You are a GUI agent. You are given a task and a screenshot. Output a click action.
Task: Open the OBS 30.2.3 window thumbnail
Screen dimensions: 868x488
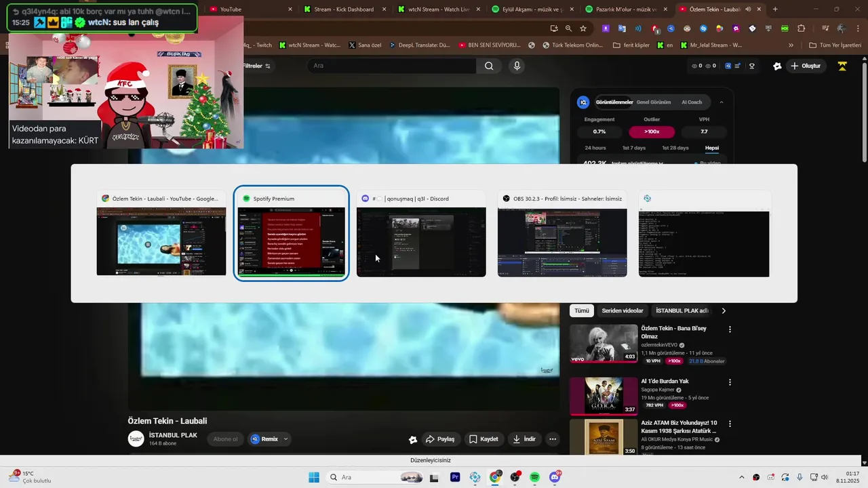coord(562,233)
